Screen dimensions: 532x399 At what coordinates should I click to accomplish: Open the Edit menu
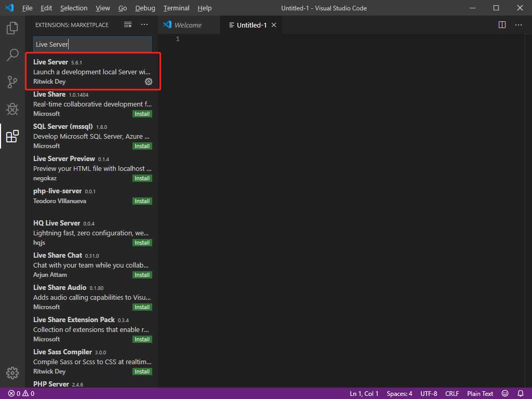(x=46, y=8)
